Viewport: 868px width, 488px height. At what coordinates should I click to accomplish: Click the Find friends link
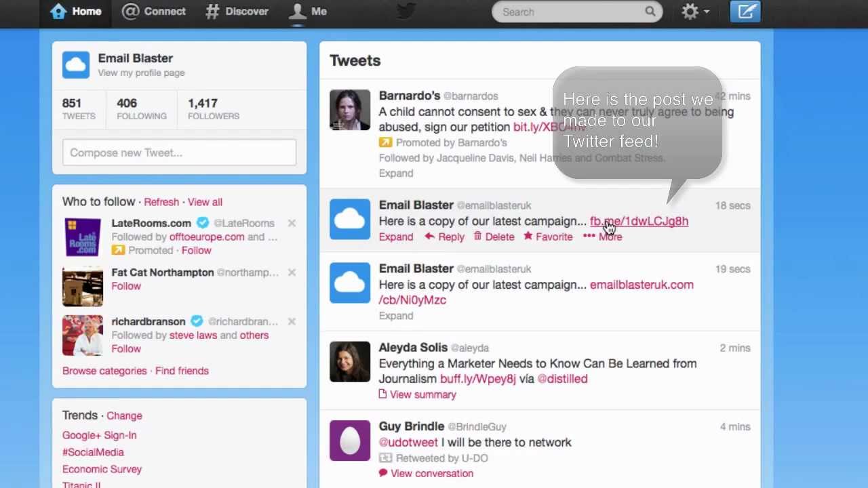click(x=182, y=371)
